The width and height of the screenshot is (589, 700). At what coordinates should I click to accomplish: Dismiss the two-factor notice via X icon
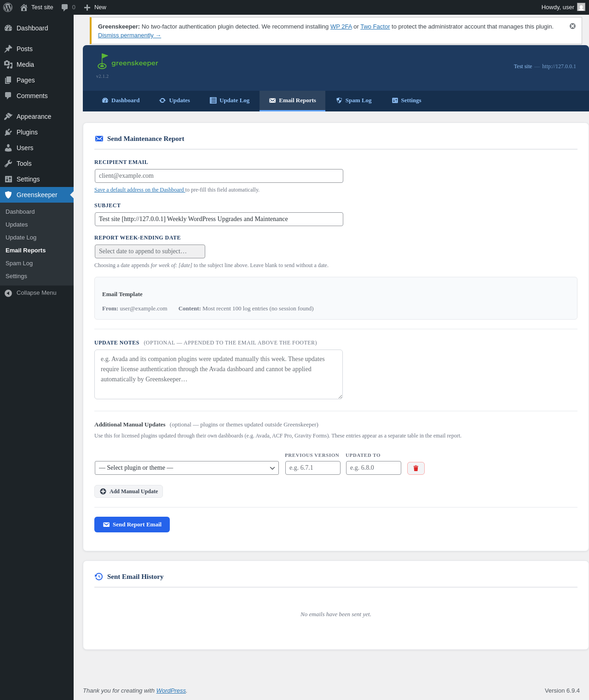[x=572, y=26]
